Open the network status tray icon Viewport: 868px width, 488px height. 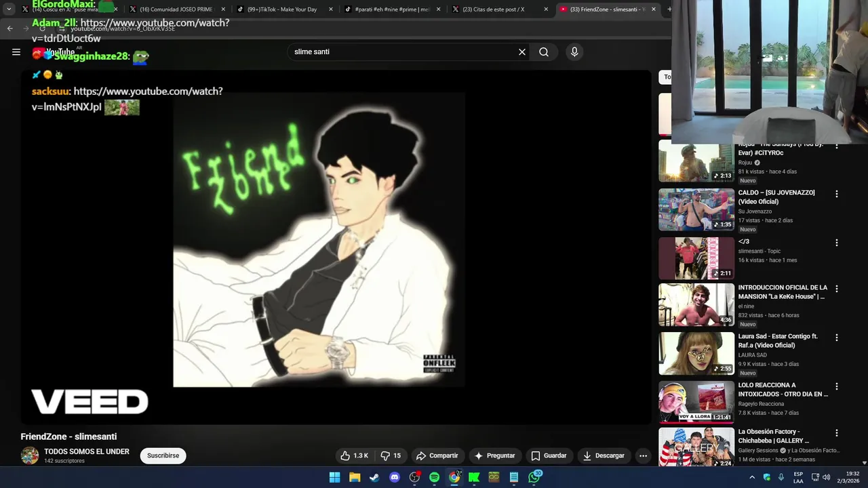pos(815,477)
